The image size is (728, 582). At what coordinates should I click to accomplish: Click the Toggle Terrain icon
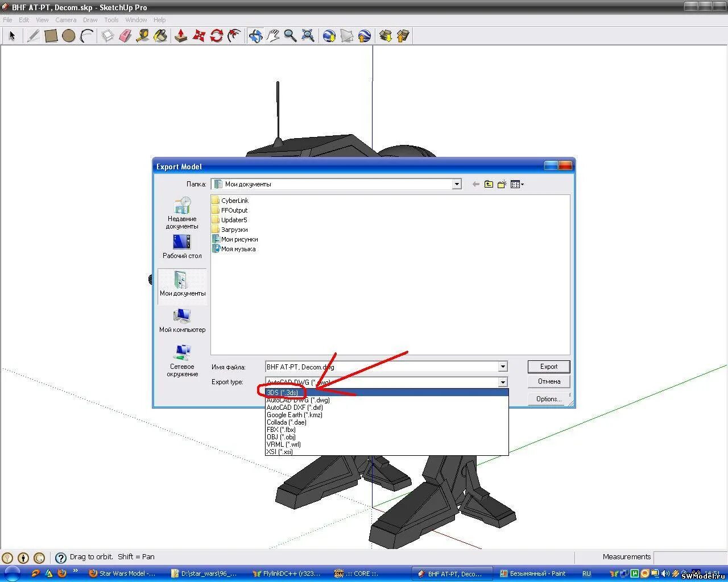[x=347, y=36]
